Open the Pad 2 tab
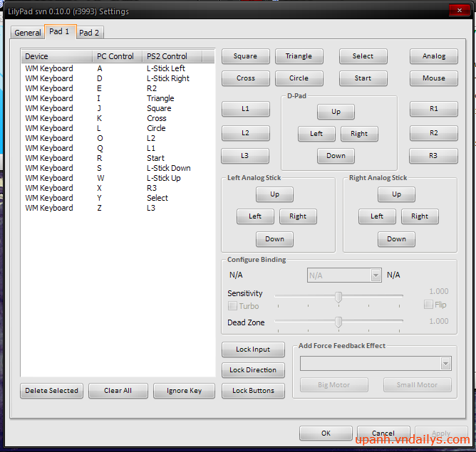Screen dimensions: 476x452 (x=89, y=33)
